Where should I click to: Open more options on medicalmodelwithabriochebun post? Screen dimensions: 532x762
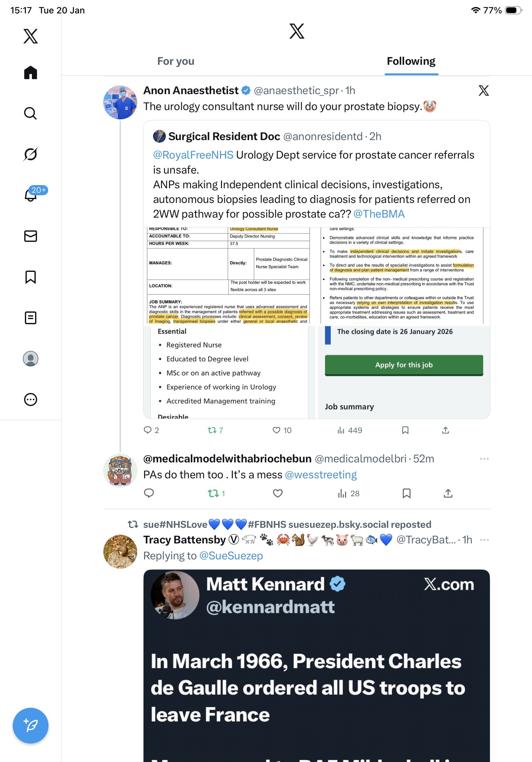click(484, 459)
